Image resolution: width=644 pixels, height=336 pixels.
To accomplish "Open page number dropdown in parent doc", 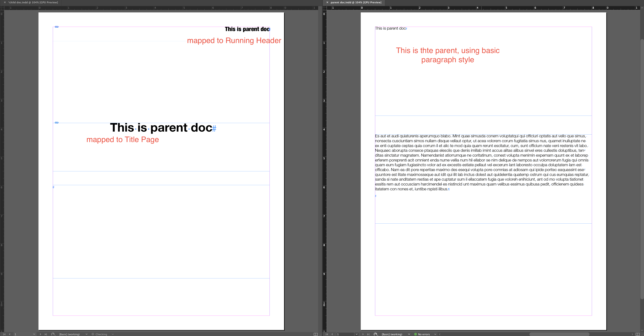I will click(x=357, y=334).
